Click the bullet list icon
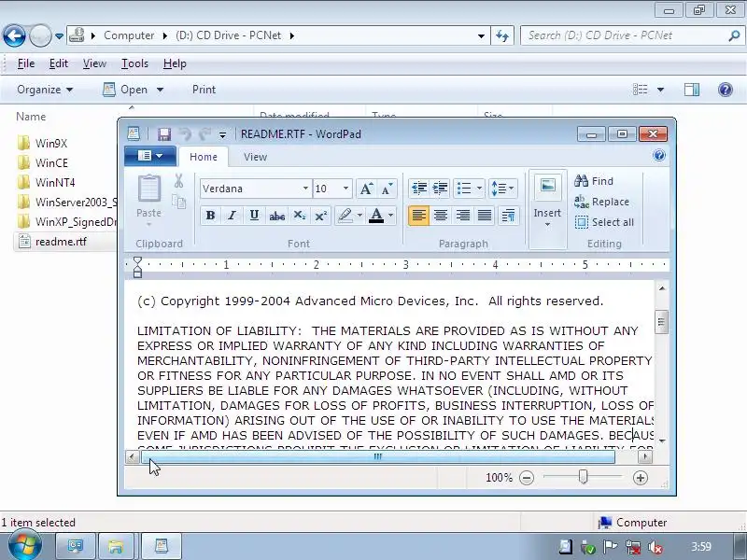This screenshot has height=560, width=747. pyautogui.click(x=464, y=189)
